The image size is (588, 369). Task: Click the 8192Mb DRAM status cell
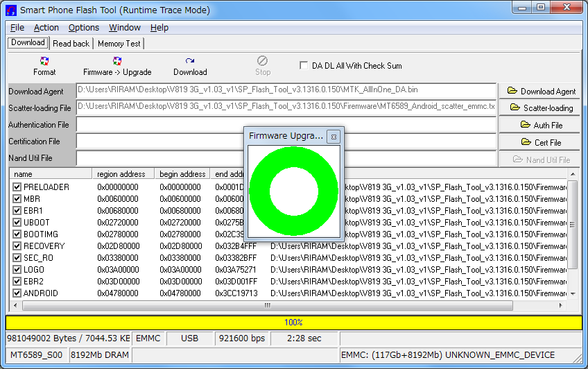(100, 354)
